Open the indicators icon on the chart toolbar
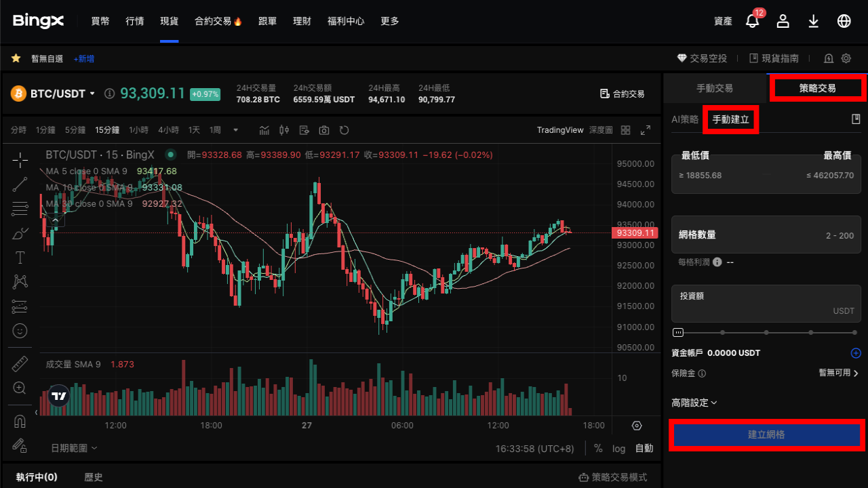Screen dimensions: 868x488 (264, 129)
